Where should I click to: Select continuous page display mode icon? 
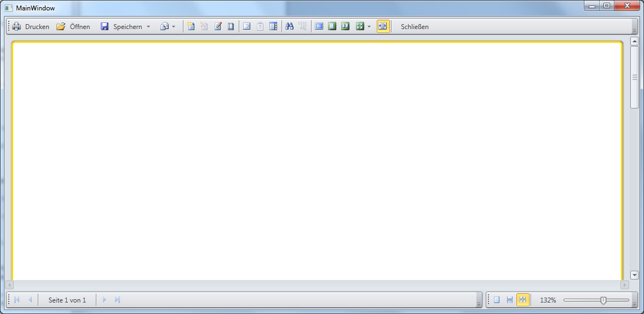point(510,300)
